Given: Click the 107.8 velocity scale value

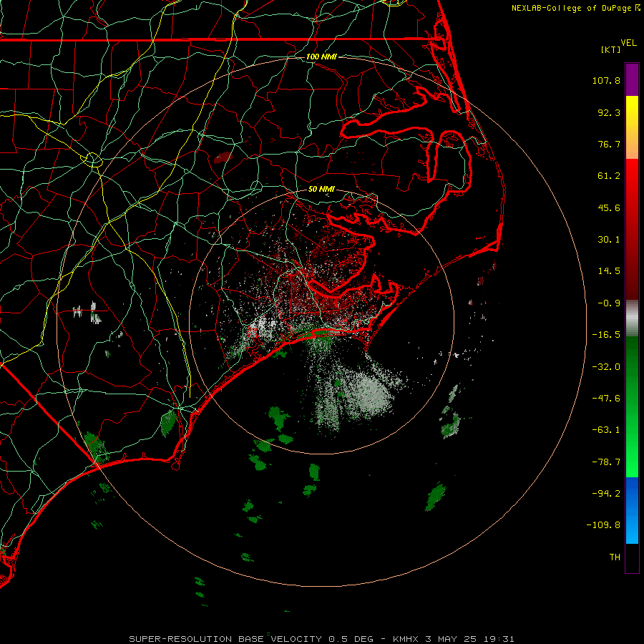Looking at the screenshot, I should click(606, 80).
